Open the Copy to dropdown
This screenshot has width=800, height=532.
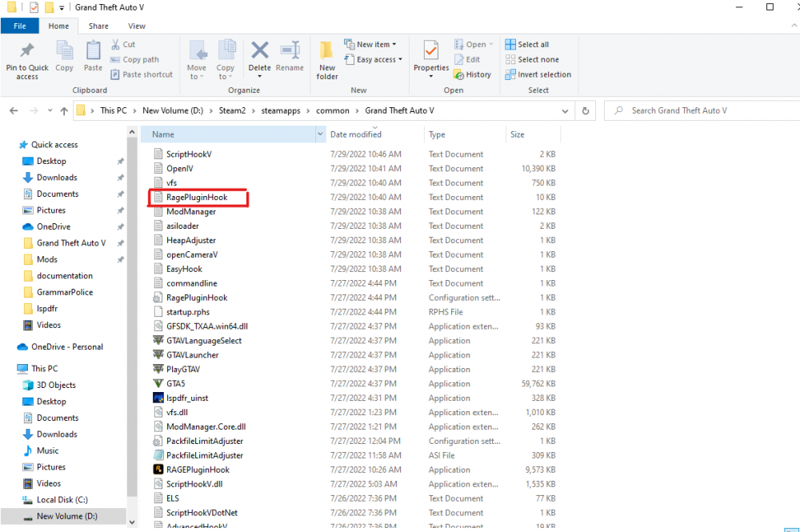pos(225,72)
